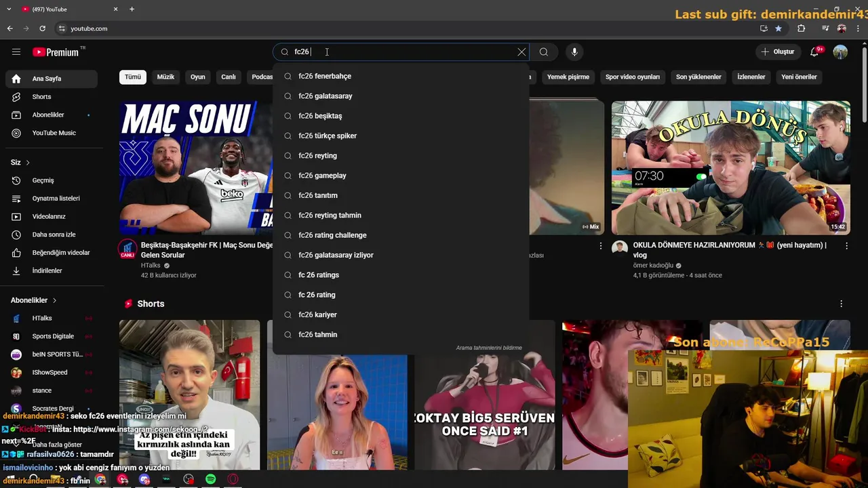Open a new Chrome tab
The image size is (868, 488).
[x=132, y=9]
